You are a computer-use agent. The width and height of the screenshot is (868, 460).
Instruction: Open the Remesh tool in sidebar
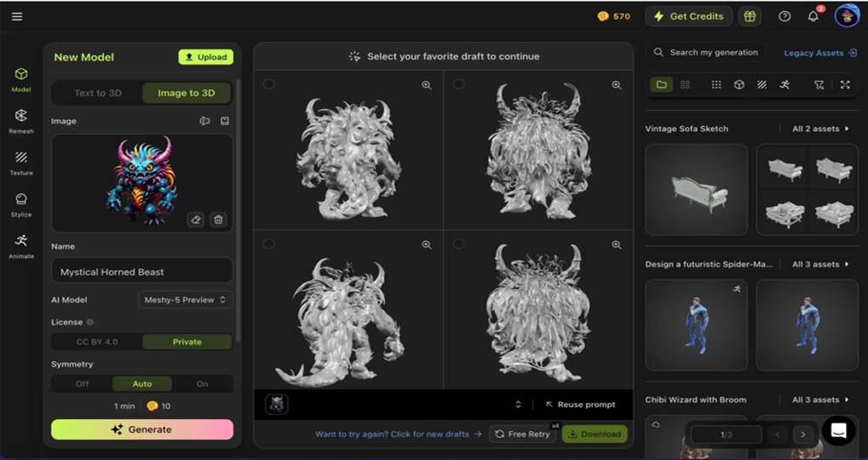[x=21, y=121]
